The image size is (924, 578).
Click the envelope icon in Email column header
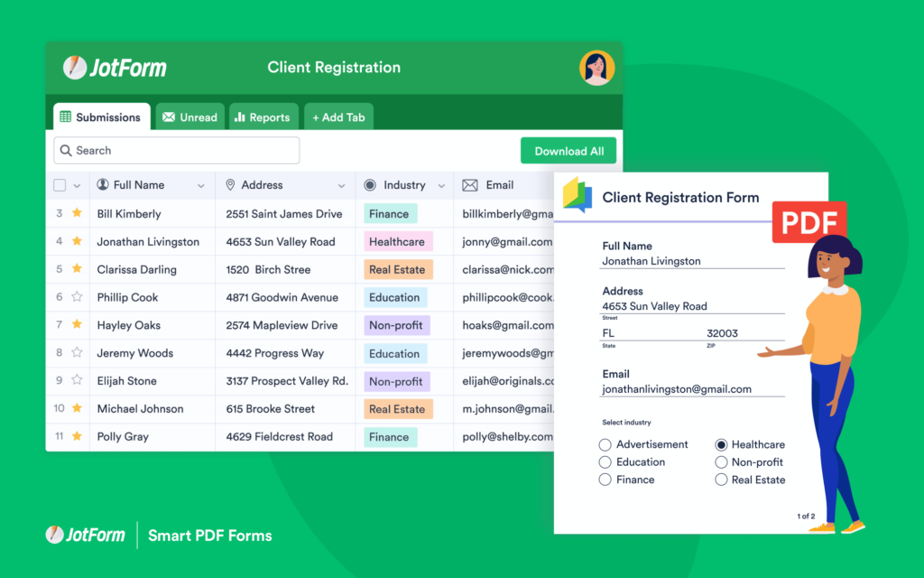pos(469,185)
